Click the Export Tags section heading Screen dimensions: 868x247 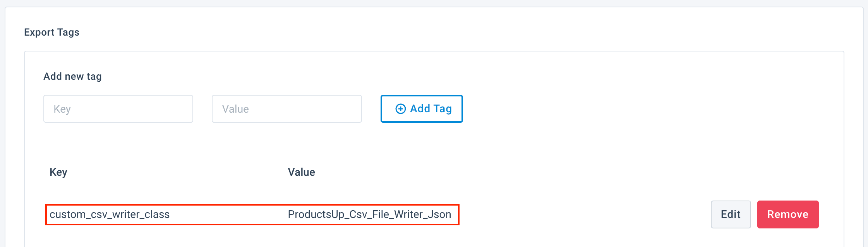click(x=51, y=32)
